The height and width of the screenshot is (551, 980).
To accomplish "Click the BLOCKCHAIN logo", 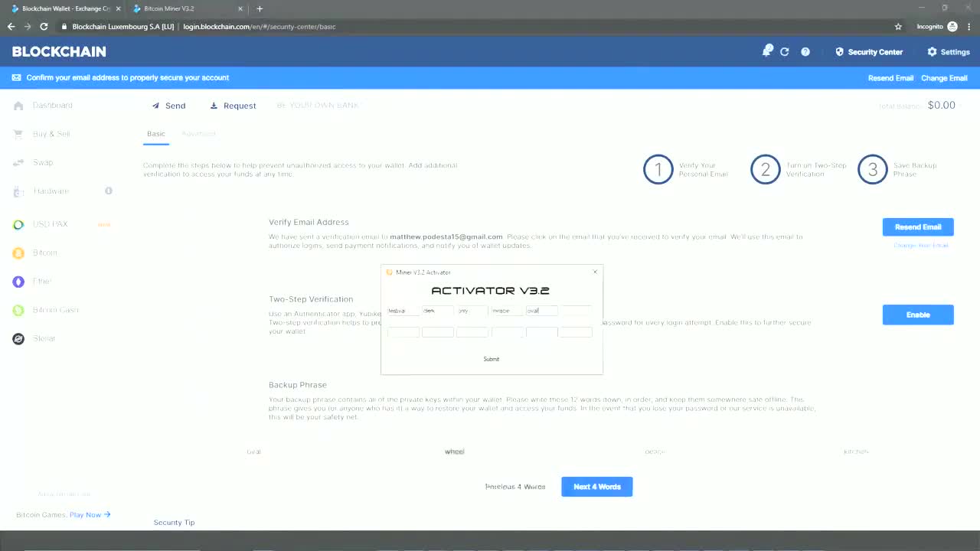I will 59,52.
